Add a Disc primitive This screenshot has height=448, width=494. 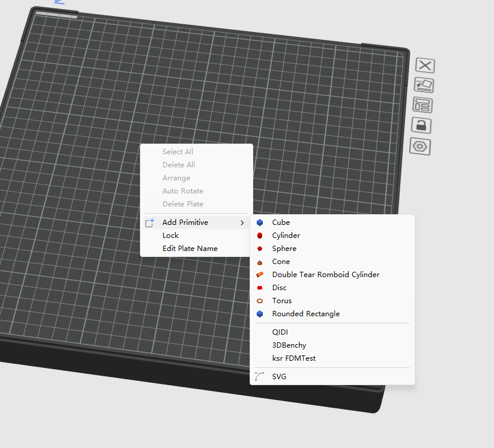pyautogui.click(x=332, y=288)
